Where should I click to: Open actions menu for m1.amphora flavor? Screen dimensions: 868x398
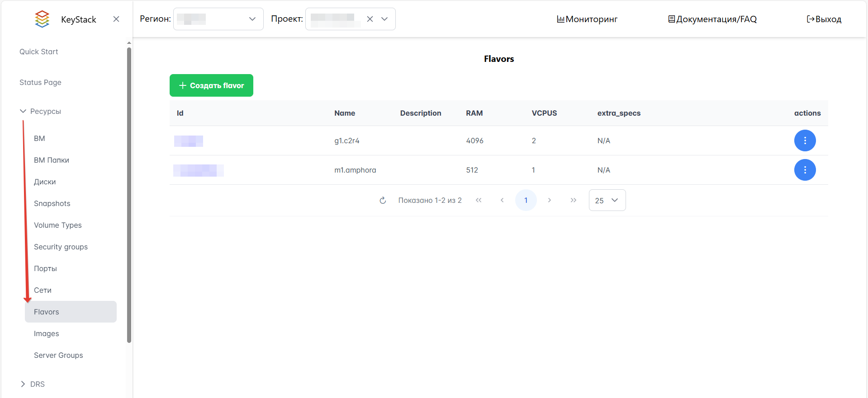coord(805,170)
